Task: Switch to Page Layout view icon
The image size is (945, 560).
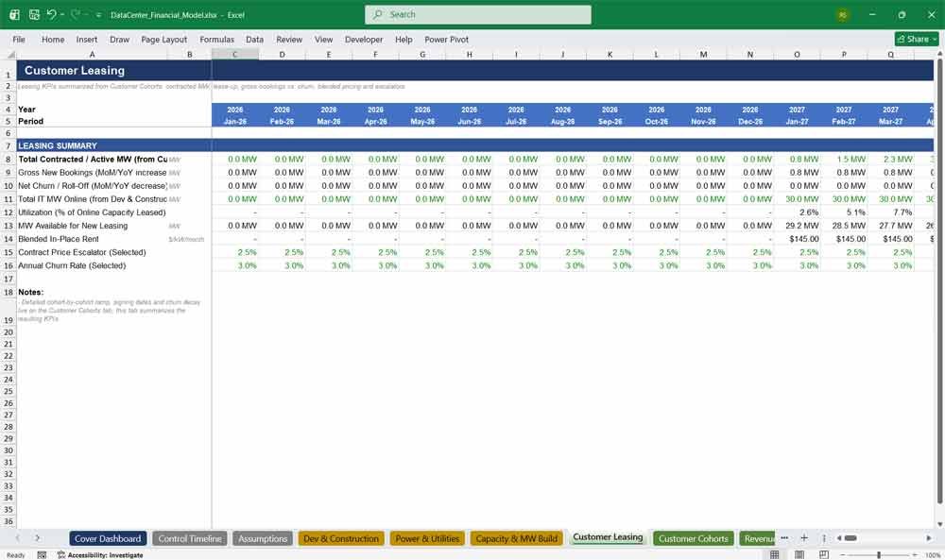Action: (x=799, y=554)
